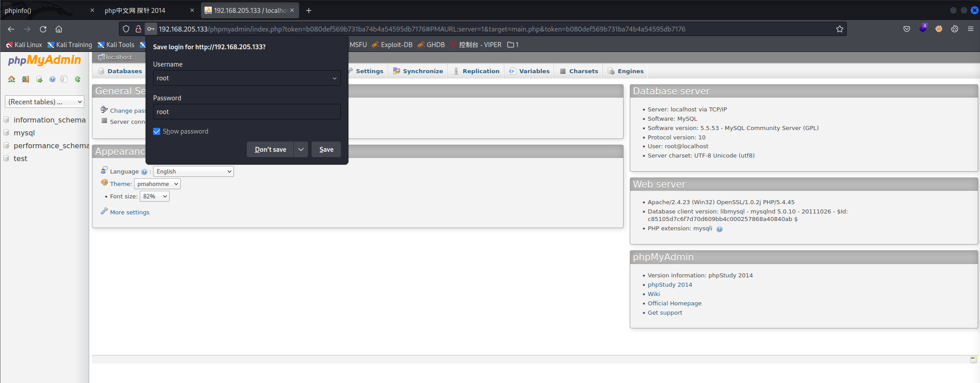Click the Don't save button
Viewport: 980px width, 383px height.
(x=270, y=150)
